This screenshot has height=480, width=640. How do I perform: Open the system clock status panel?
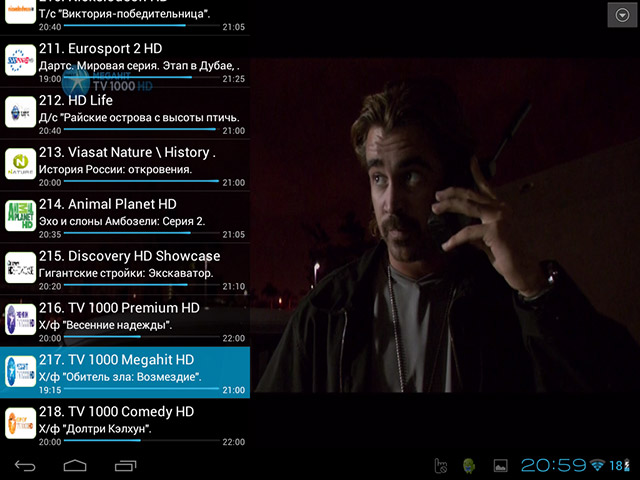coord(553,465)
